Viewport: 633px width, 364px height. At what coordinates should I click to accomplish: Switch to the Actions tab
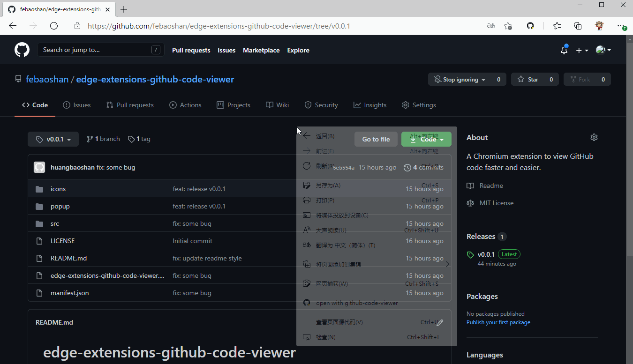coord(185,105)
